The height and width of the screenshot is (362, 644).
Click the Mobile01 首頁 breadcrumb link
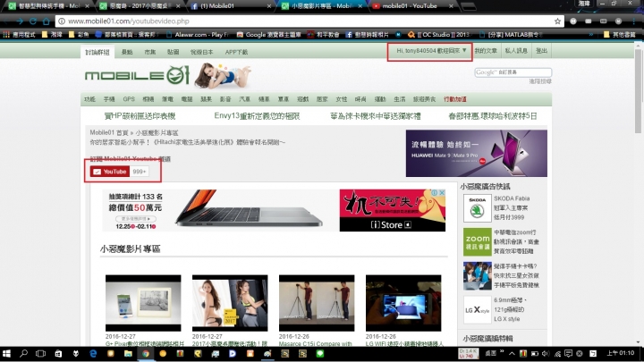[109, 132]
